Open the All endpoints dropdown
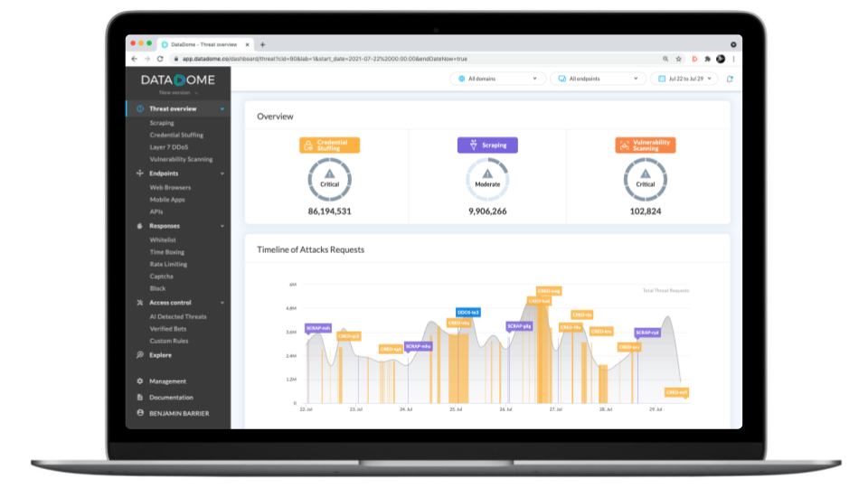 pos(598,79)
